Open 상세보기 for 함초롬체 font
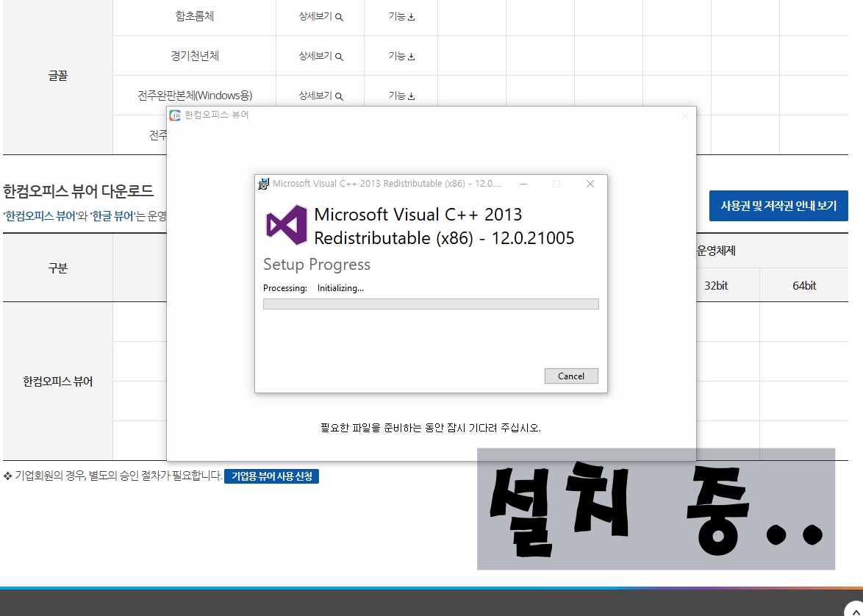Viewport: 863px width, 616px height. click(x=321, y=16)
